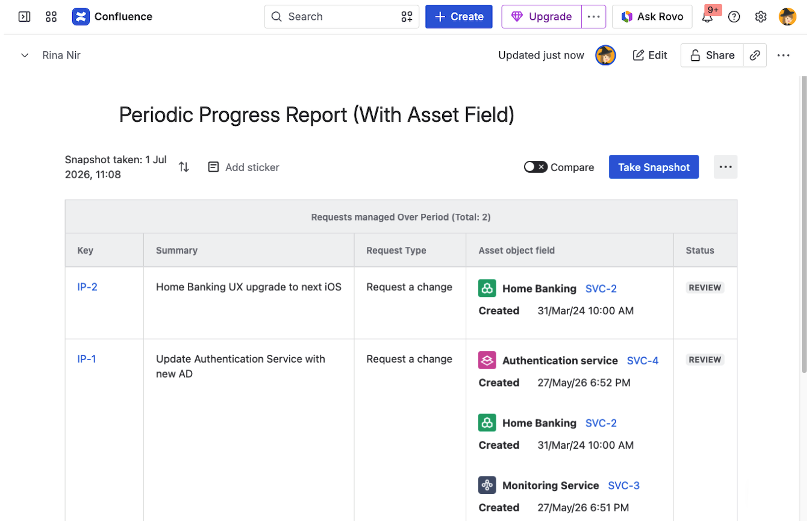
Task: Open the help question mark icon
Action: pyautogui.click(x=734, y=17)
